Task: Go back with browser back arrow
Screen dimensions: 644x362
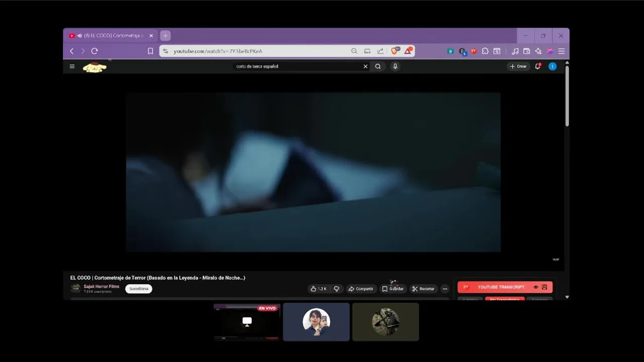Action: point(71,51)
